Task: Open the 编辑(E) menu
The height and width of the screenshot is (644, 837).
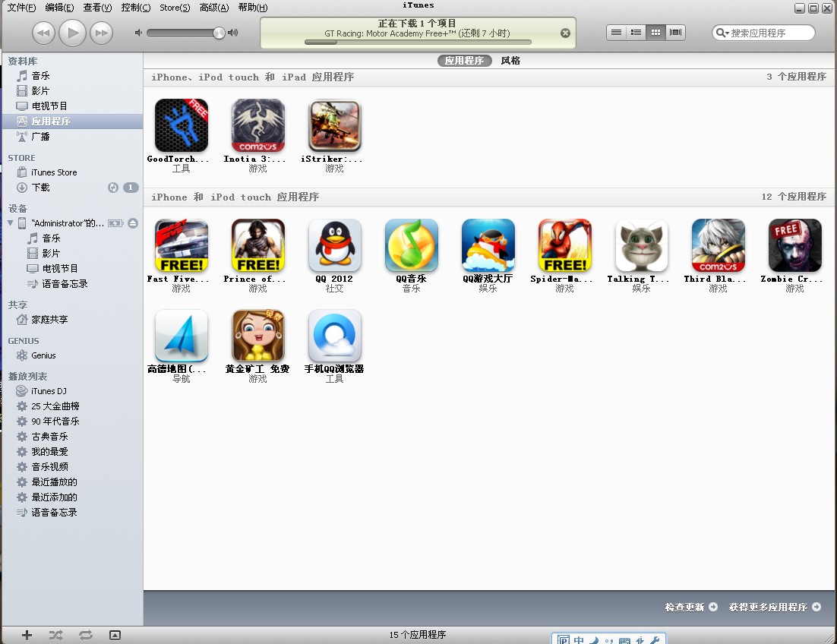Action: (x=59, y=8)
